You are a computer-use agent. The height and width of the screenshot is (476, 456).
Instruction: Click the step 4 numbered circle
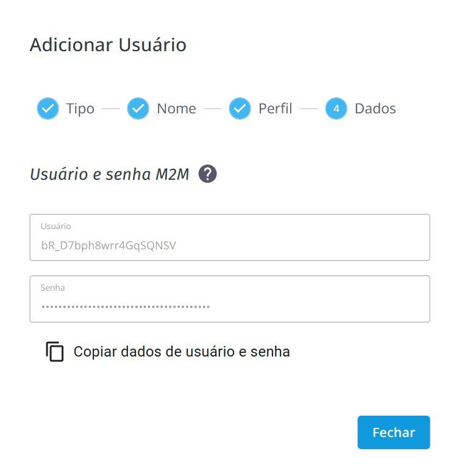pyautogui.click(x=336, y=108)
